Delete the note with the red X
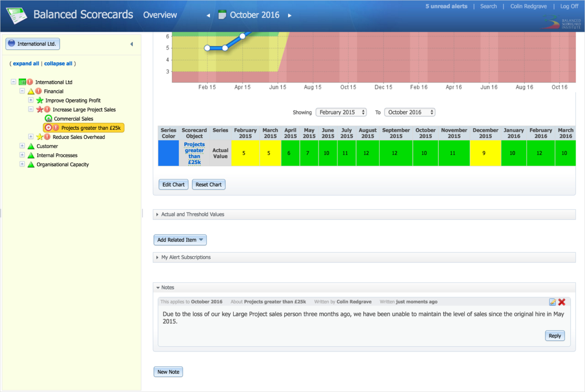Image resolution: width=585 pixels, height=392 pixels. point(562,302)
